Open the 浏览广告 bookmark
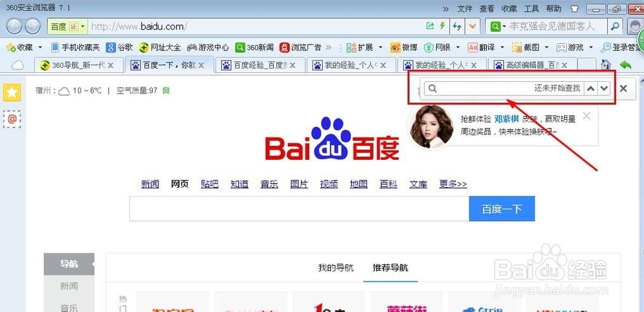 [x=300, y=48]
